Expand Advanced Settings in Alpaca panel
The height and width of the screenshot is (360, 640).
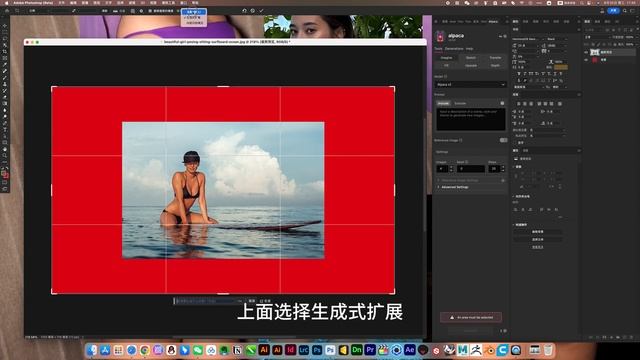coord(454,187)
